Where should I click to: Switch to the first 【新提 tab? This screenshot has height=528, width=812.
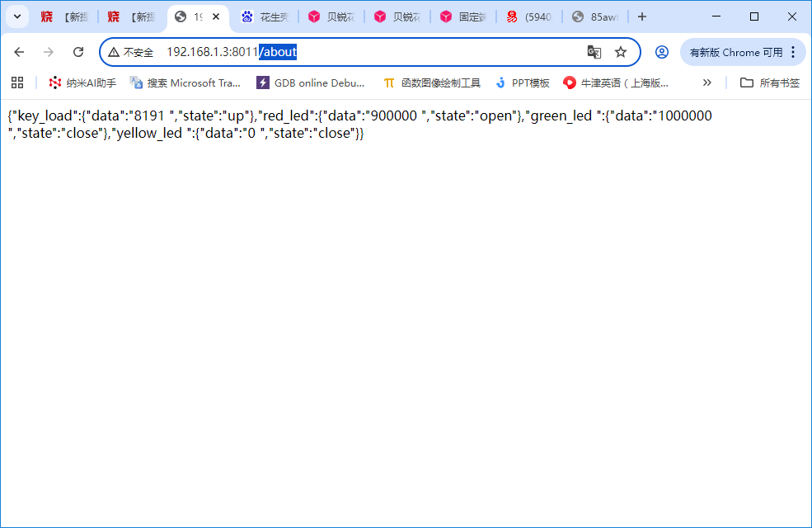pyautogui.click(x=64, y=17)
